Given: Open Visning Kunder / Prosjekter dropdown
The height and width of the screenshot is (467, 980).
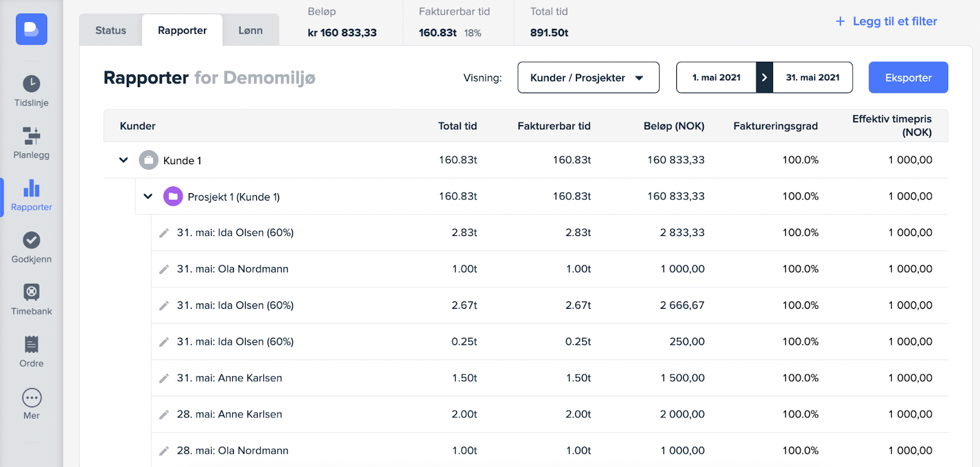Looking at the screenshot, I should (588, 77).
